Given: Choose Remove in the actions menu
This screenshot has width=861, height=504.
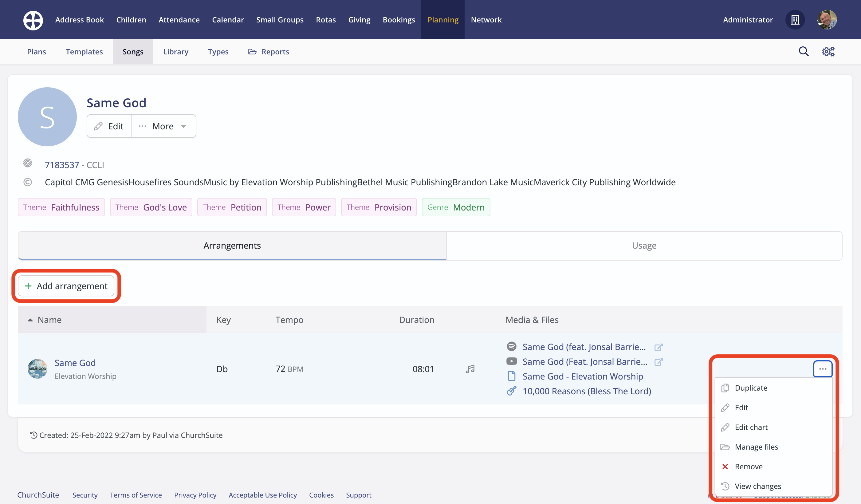Looking at the screenshot, I should tap(748, 467).
